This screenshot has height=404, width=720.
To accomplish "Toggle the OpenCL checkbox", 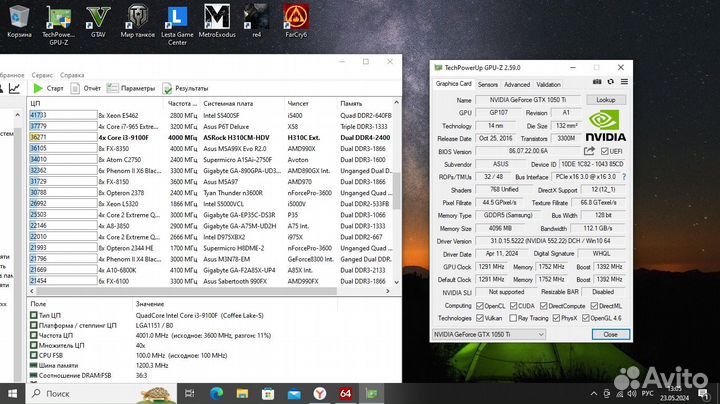I will (480, 306).
